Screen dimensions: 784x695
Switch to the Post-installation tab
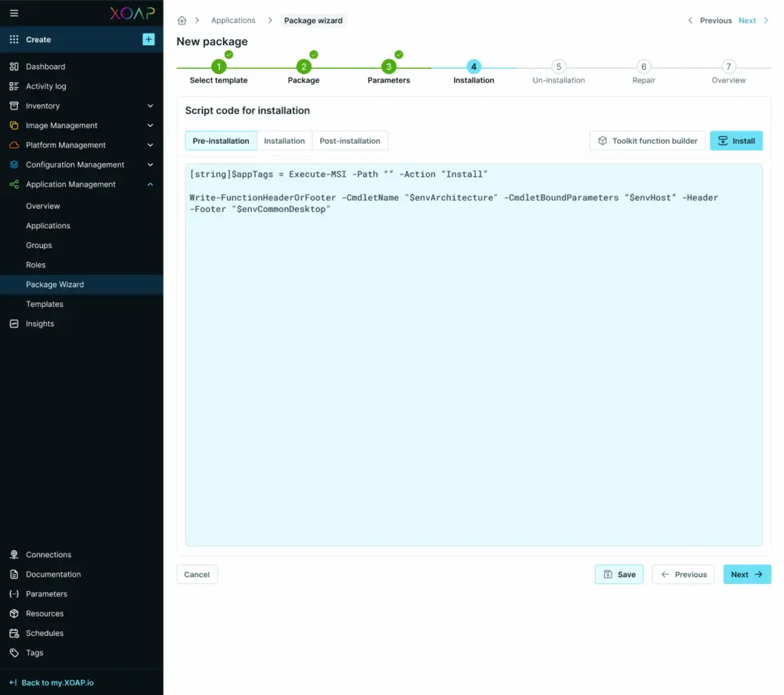(x=350, y=141)
